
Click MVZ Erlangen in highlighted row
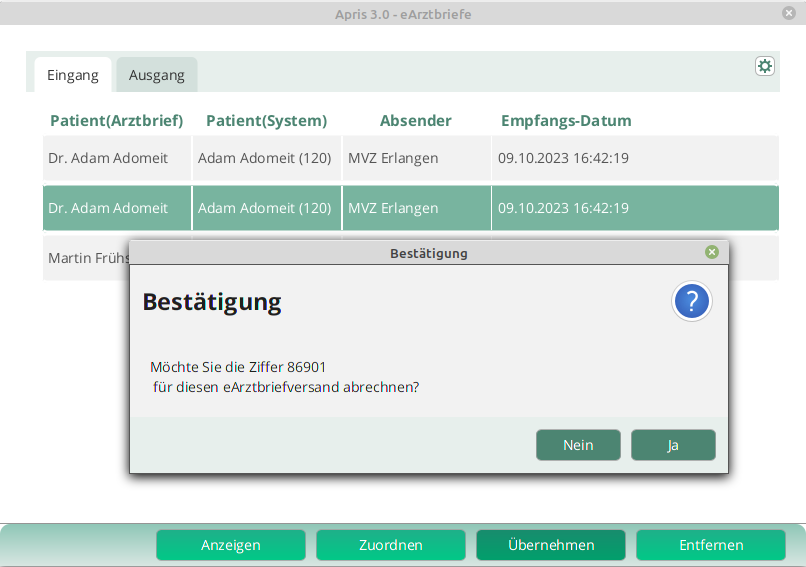tap(393, 208)
